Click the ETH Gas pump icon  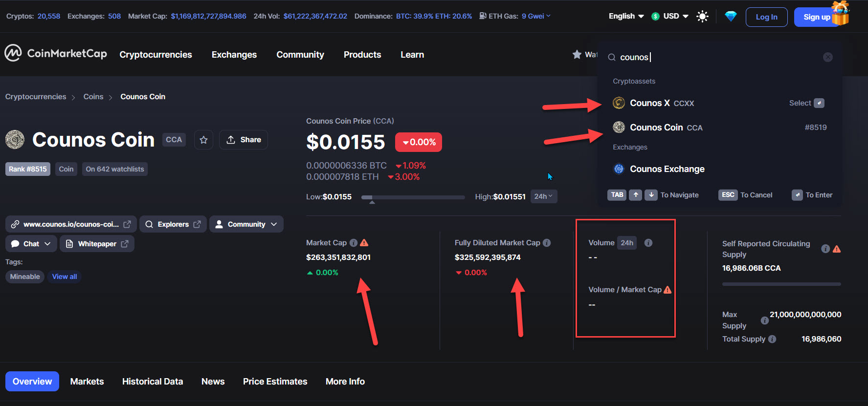pos(483,16)
